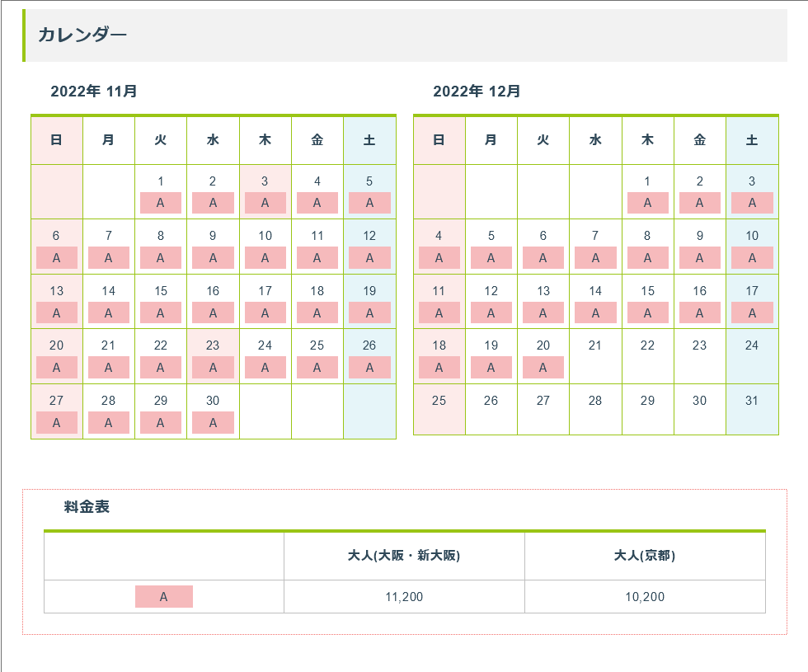Select November 23 holiday A badge

pyautogui.click(x=213, y=368)
